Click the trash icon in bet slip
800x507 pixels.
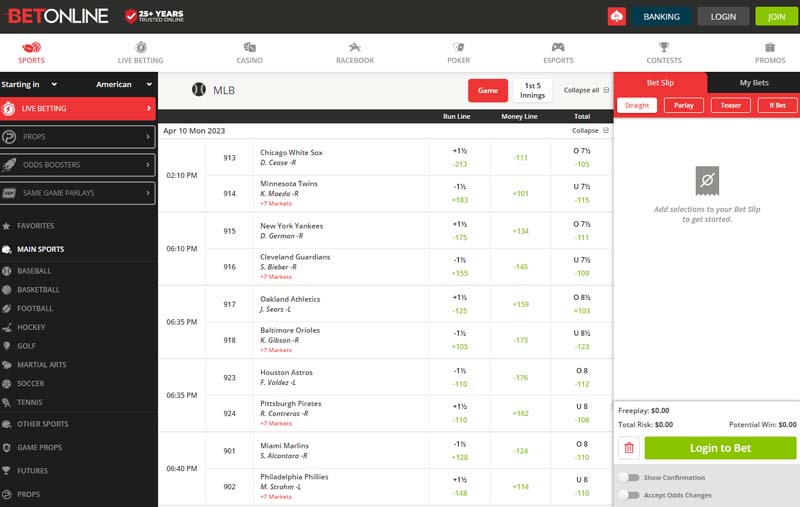pos(629,448)
